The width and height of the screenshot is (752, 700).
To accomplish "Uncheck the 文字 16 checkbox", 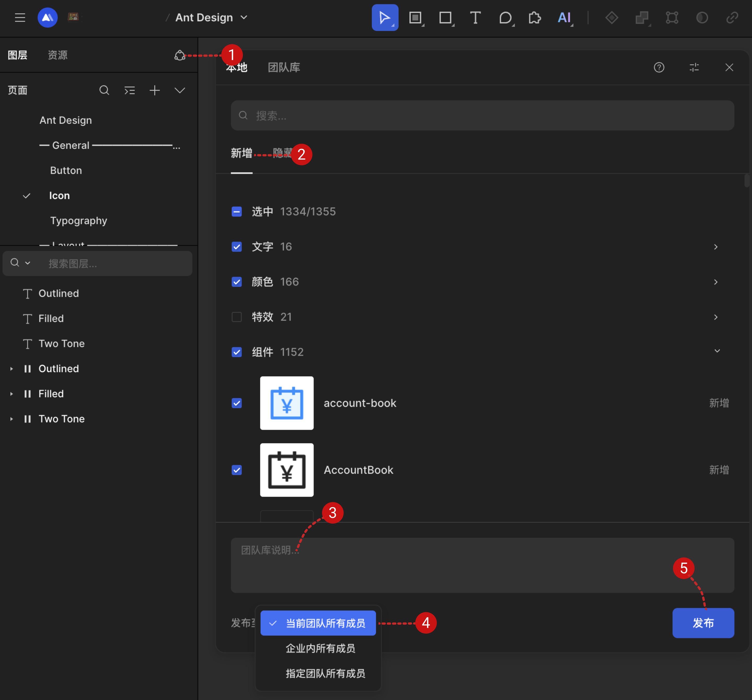I will click(237, 247).
